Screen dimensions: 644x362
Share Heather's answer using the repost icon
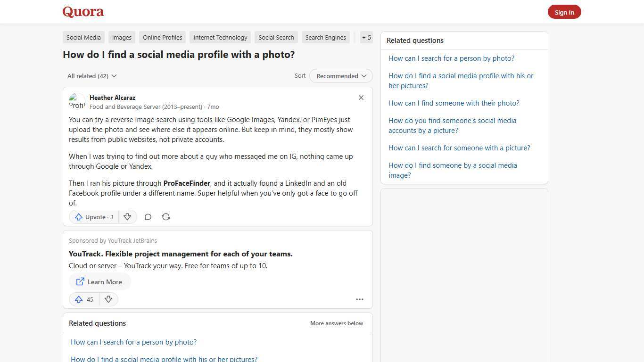click(165, 217)
